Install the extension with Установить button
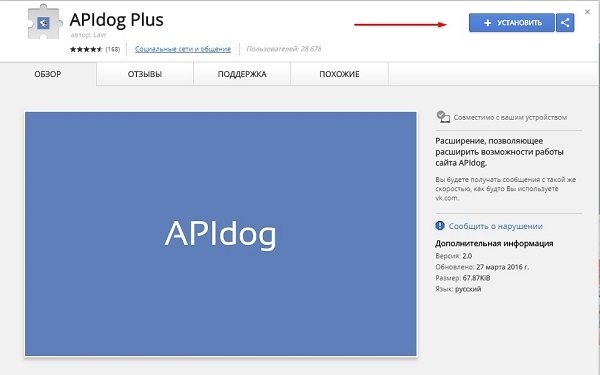 [512, 23]
